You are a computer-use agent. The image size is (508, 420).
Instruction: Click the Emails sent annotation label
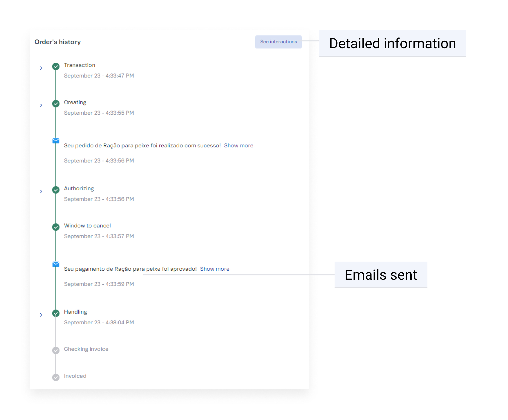point(380,275)
